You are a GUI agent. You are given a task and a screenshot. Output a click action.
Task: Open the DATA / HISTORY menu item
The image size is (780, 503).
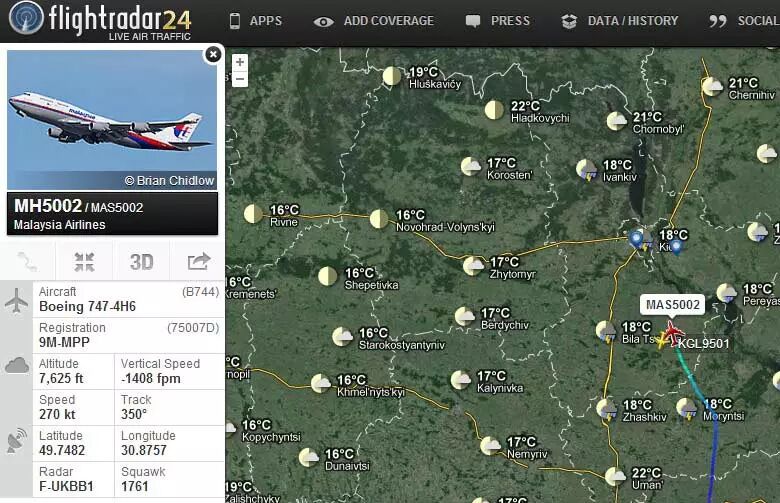tap(633, 21)
